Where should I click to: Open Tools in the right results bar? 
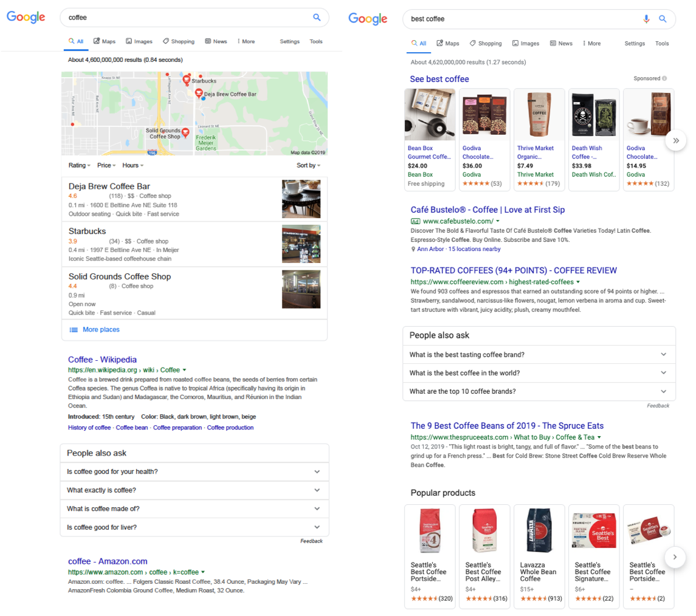(661, 43)
